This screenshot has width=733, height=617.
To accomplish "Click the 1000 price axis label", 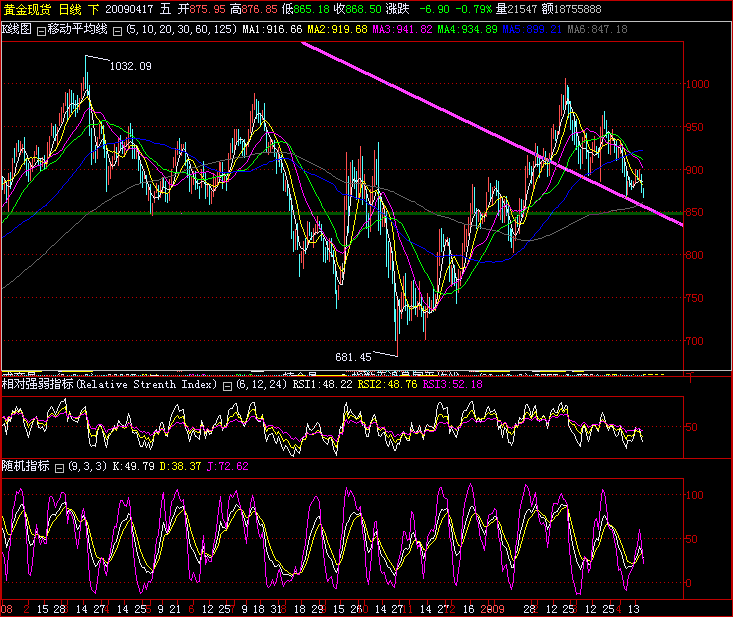I will pyautogui.click(x=697, y=84).
